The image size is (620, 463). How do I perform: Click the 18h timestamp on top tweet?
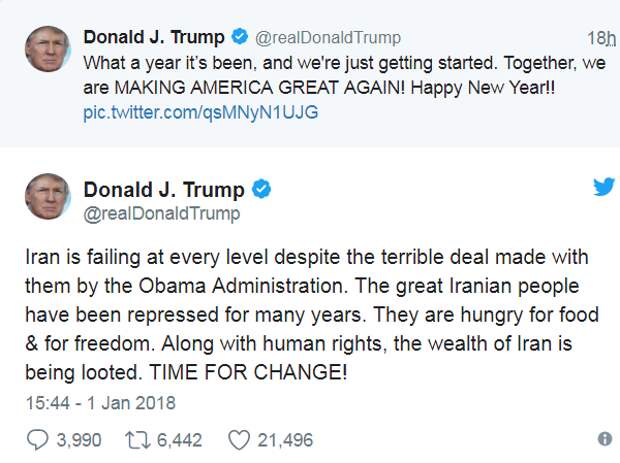[x=601, y=39]
